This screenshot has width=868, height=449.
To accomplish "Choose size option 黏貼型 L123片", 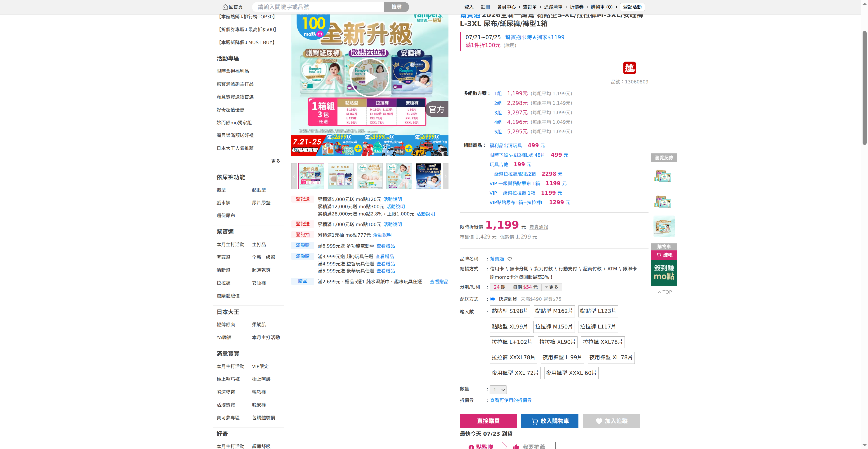I will click(x=598, y=311).
